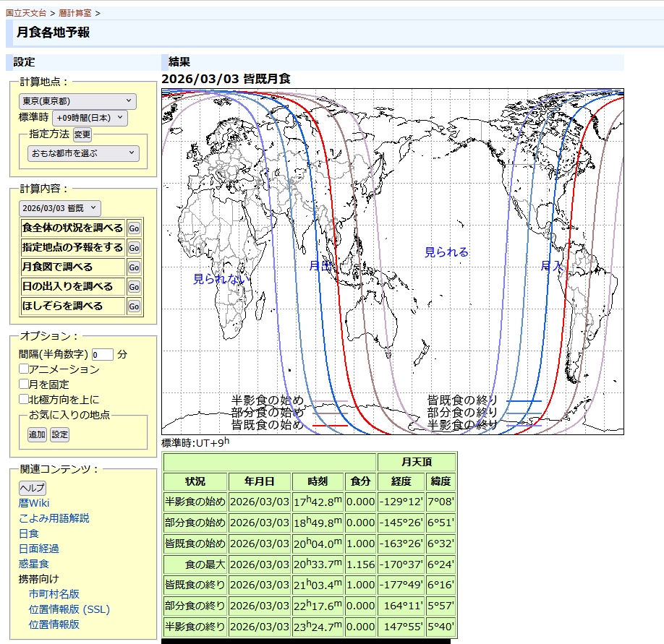Open the ヘルプ help button
664x644 pixels.
(x=32, y=488)
